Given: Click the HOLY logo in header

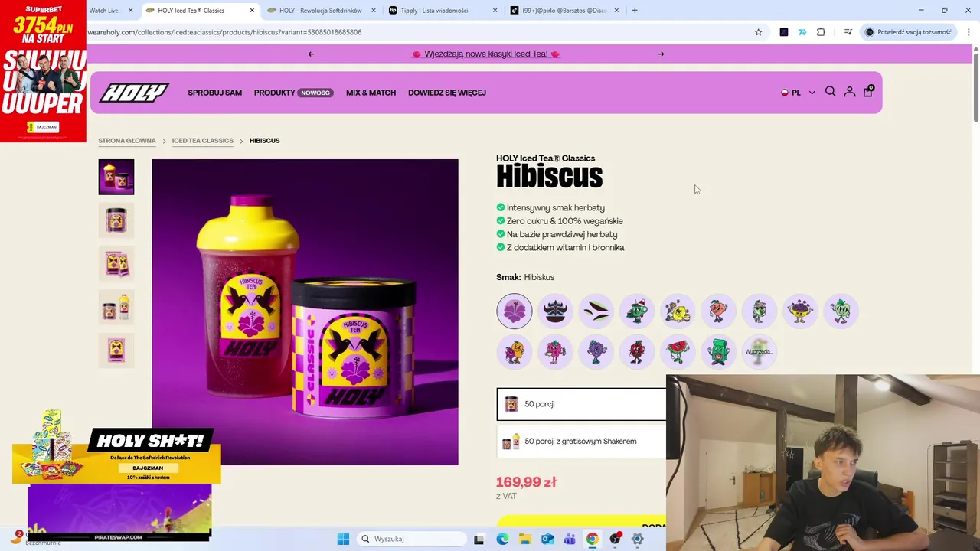Looking at the screenshot, I should (134, 93).
